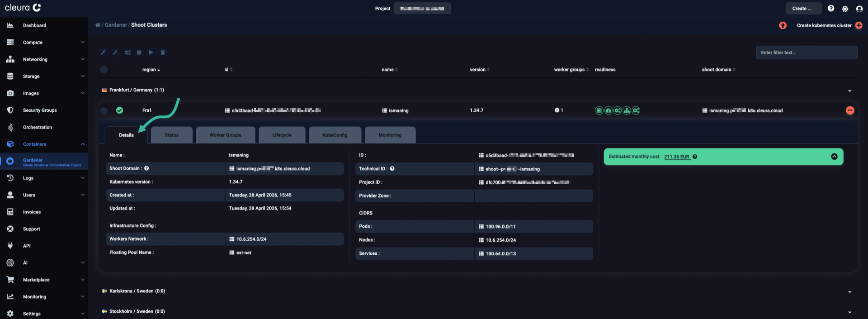This screenshot has width=868, height=319.
Task: Click the orange lightbulb tip icon
Action: 783,25
